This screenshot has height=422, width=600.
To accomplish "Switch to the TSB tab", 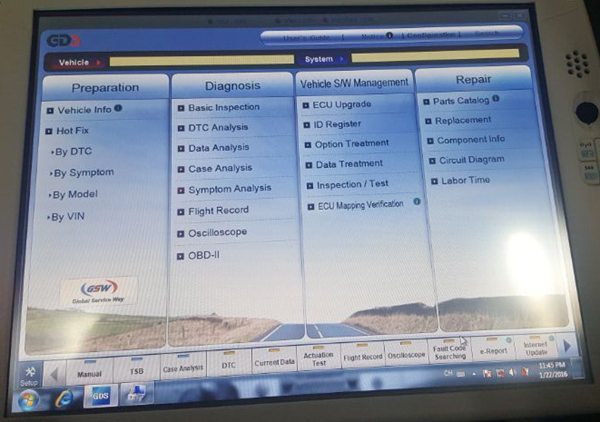I will (137, 368).
